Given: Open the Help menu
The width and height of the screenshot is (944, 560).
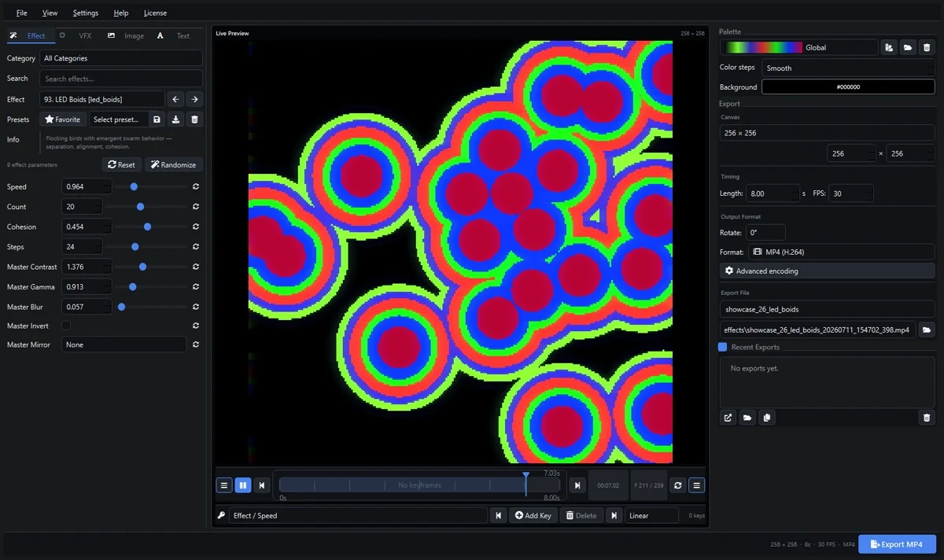Looking at the screenshot, I should point(121,13).
